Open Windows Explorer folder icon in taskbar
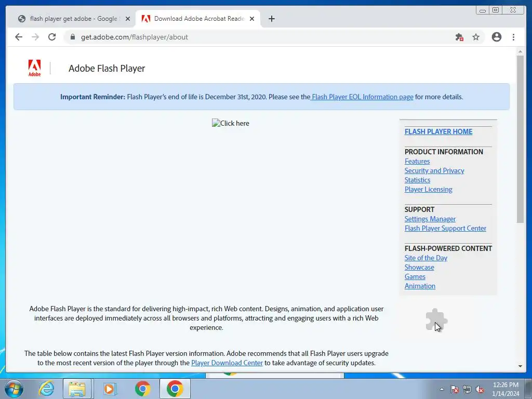Viewport: 532px width, 399px height. coord(77,389)
